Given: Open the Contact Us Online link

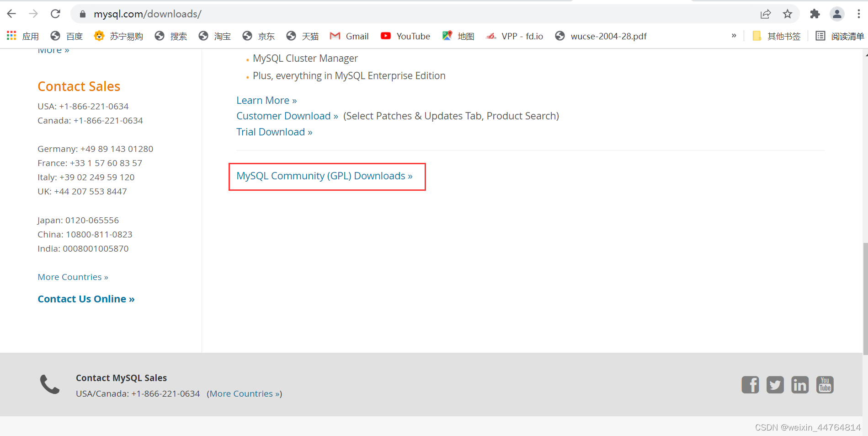Looking at the screenshot, I should click(86, 299).
